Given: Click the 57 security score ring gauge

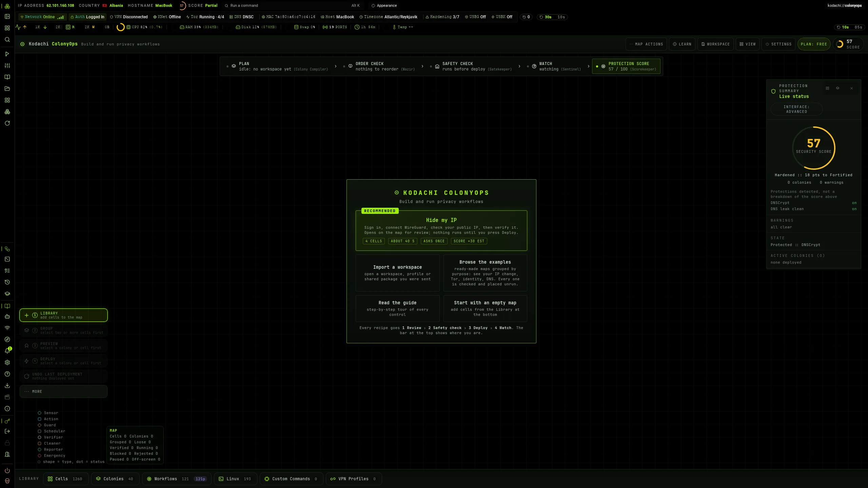Looking at the screenshot, I should point(813,148).
